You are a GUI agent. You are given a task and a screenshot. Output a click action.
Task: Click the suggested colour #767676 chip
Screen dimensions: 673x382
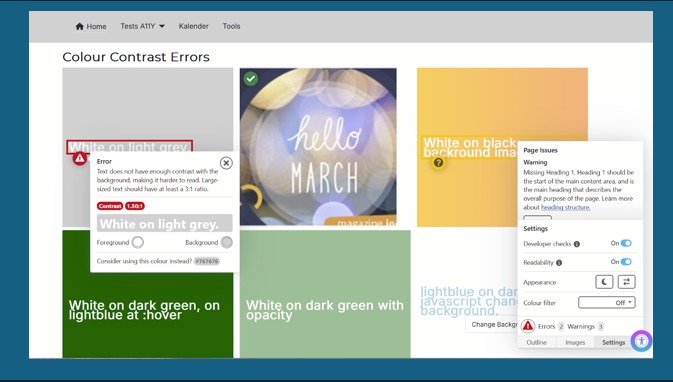[206, 261]
